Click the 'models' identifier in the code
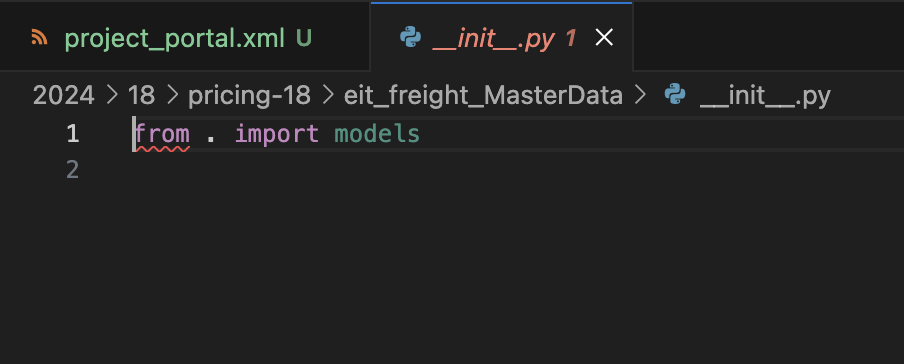904x364 pixels. click(x=377, y=134)
